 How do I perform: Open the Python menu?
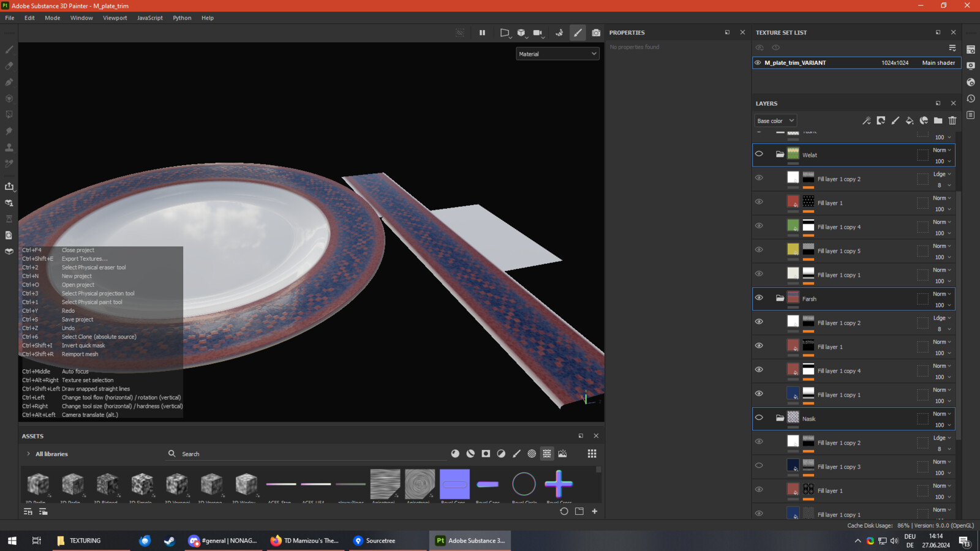tap(182, 18)
